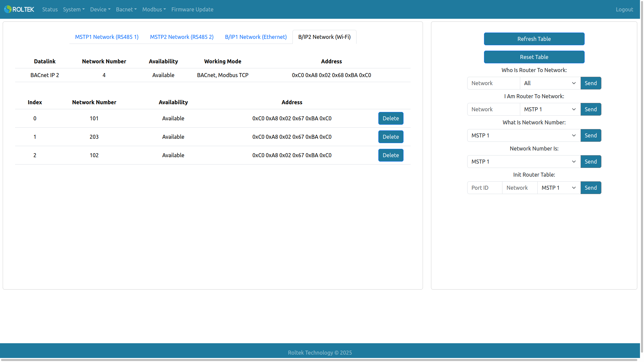Open the What Is Network Number dropdown
Screen dimensions: 644x362
pyautogui.click(x=524, y=135)
